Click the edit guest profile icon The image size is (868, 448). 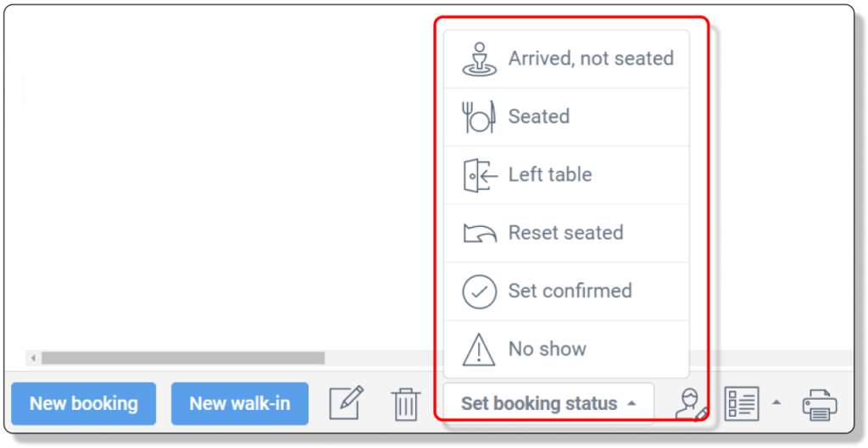[x=691, y=404]
